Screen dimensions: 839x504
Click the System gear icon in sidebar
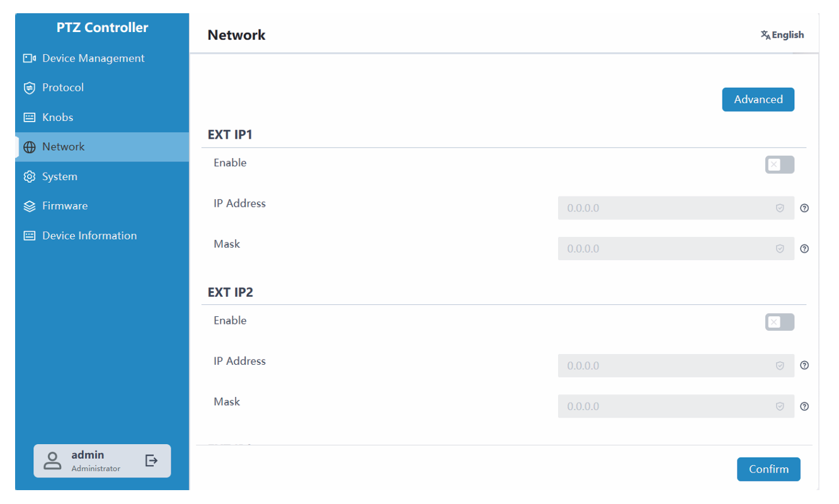pyautogui.click(x=29, y=177)
